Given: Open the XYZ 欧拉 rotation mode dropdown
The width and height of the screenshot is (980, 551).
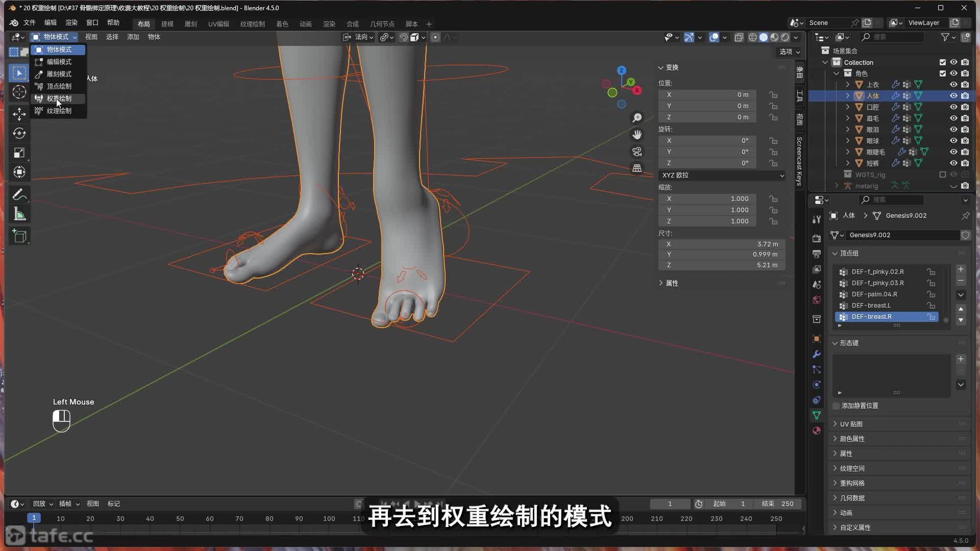Looking at the screenshot, I should click(722, 175).
